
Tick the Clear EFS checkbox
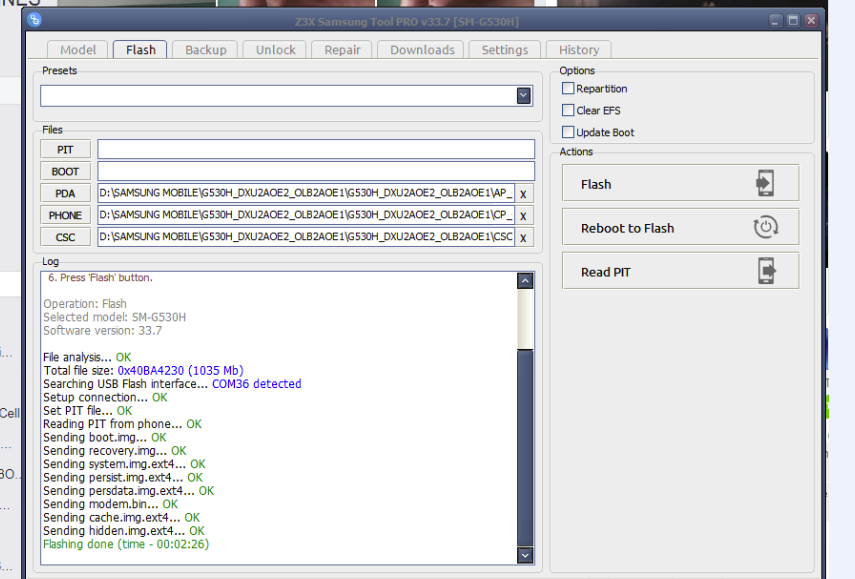[568, 110]
